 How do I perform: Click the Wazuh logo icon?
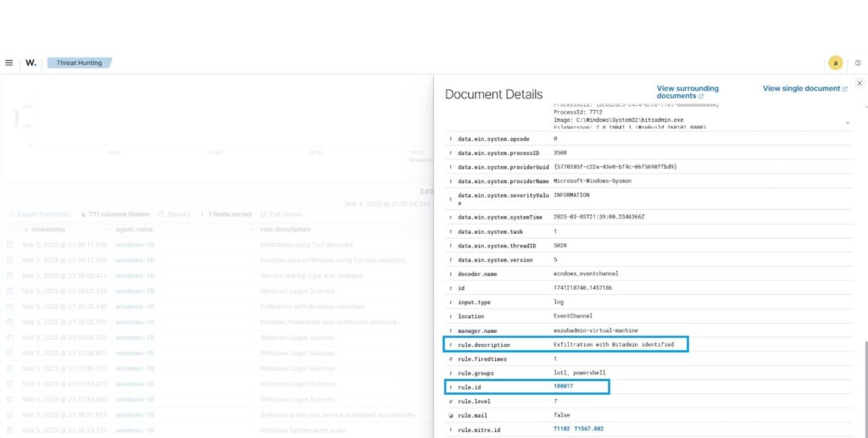[31, 63]
